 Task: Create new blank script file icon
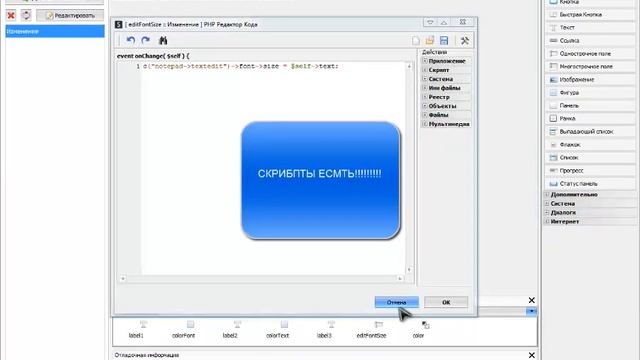416,40
